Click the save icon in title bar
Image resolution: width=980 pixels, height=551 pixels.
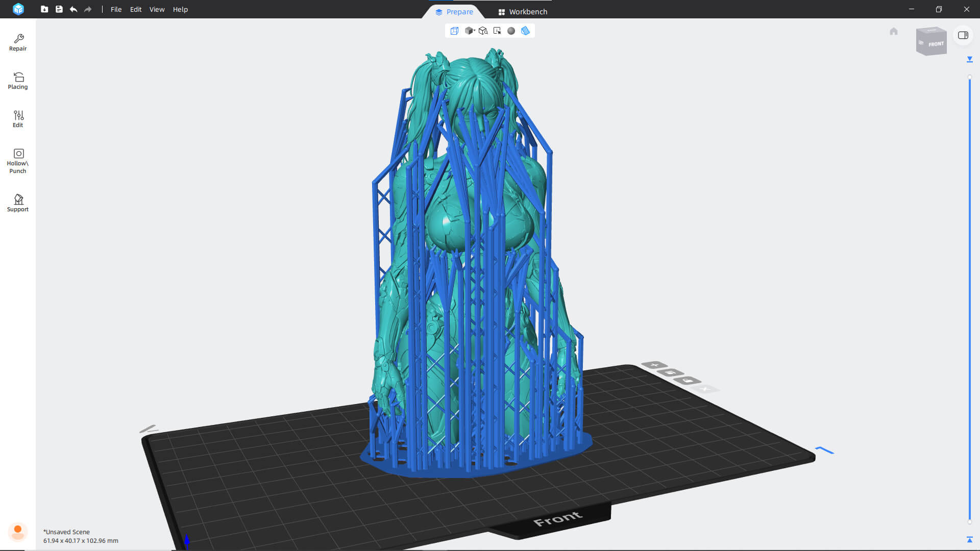point(59,9)
